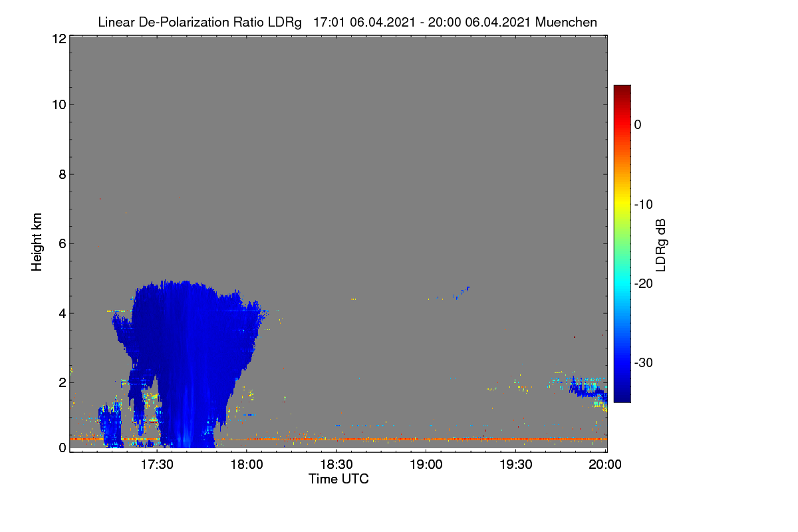
Task: Click the colorbar value '-30'
Action: [643, 363]
